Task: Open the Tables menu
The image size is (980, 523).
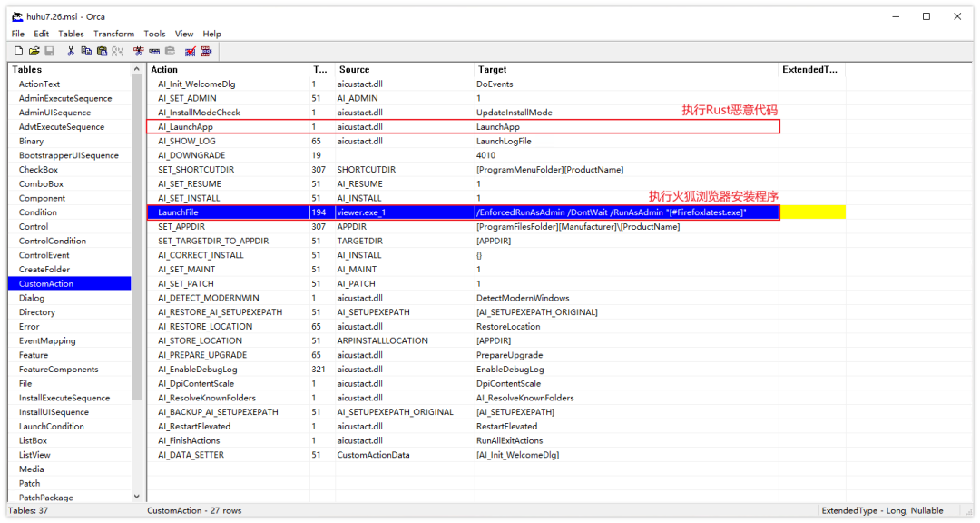Action: coord(71,34)
